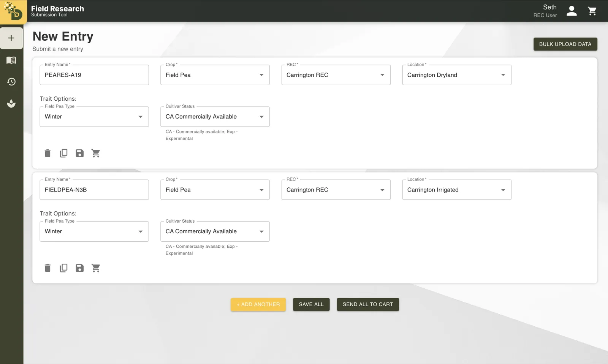Click cultivar status hint under PEARES-A19
The width and height of the screenshot is (608, 364).
202,135
